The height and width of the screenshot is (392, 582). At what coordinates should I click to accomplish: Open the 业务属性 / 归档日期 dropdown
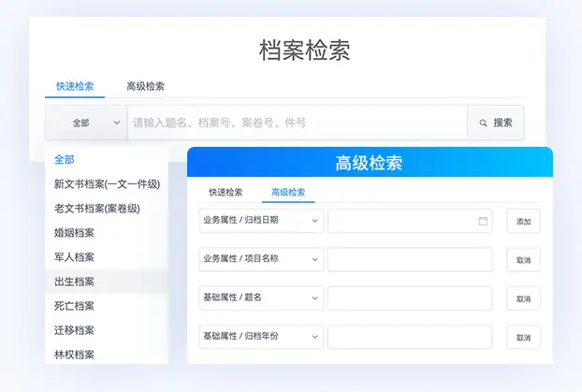pyautogui.click(x=261, y=221)
